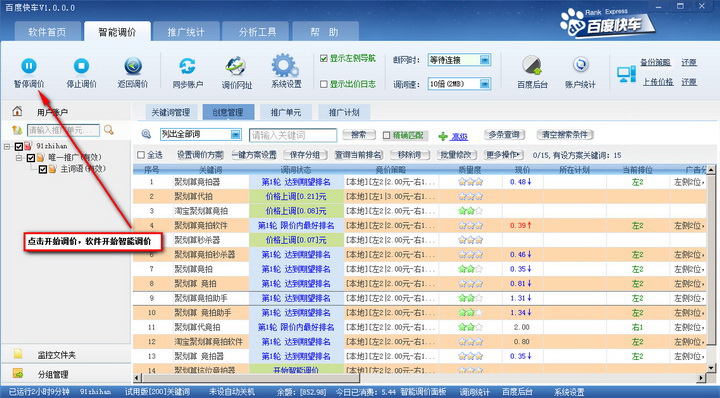Uncheck the 主词语 unit checkbox
The height and width of the screenshot is (398, 720).
click(x=43, y=169)
